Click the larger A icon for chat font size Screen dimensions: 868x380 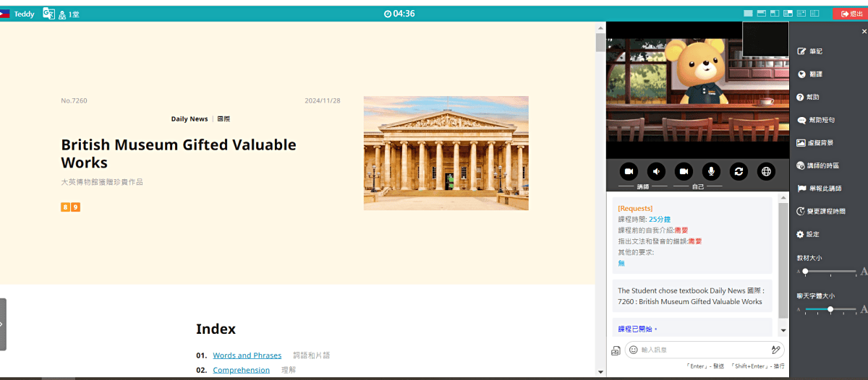click(x=864, y=309)
